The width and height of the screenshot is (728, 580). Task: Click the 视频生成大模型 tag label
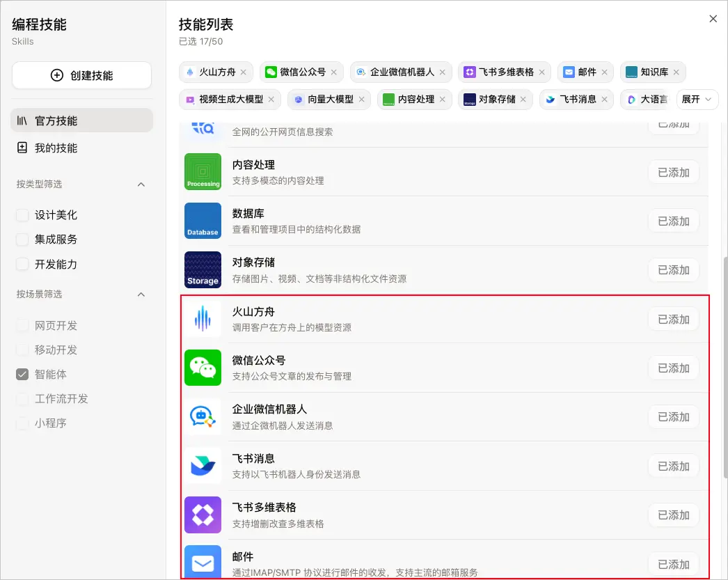pyautogui.click(x=231, y=100)
